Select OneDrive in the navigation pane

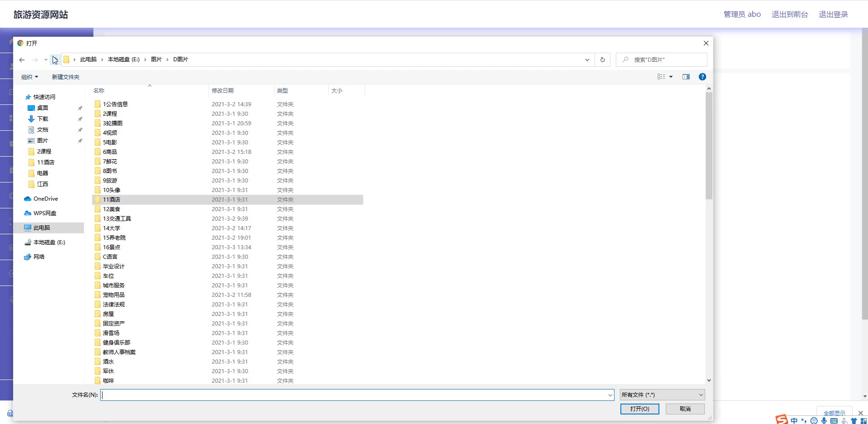pyautogui.click(x=46, y=199)
